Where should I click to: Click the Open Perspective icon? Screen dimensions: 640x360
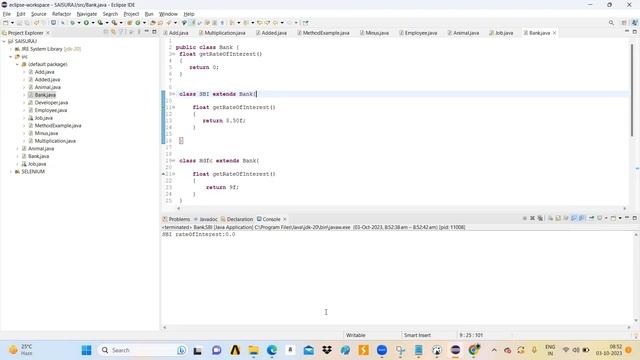click(x=624, y=23)
